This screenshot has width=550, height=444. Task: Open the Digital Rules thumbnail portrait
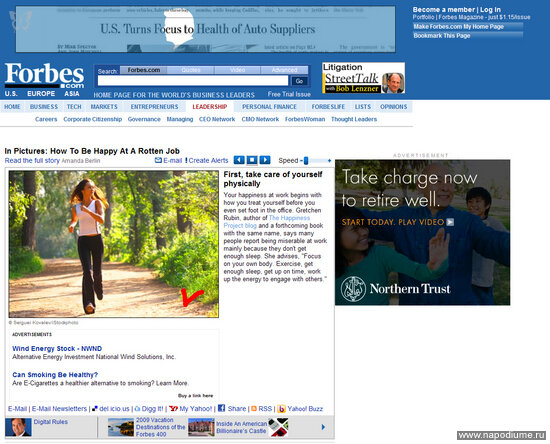click(18, 427)
